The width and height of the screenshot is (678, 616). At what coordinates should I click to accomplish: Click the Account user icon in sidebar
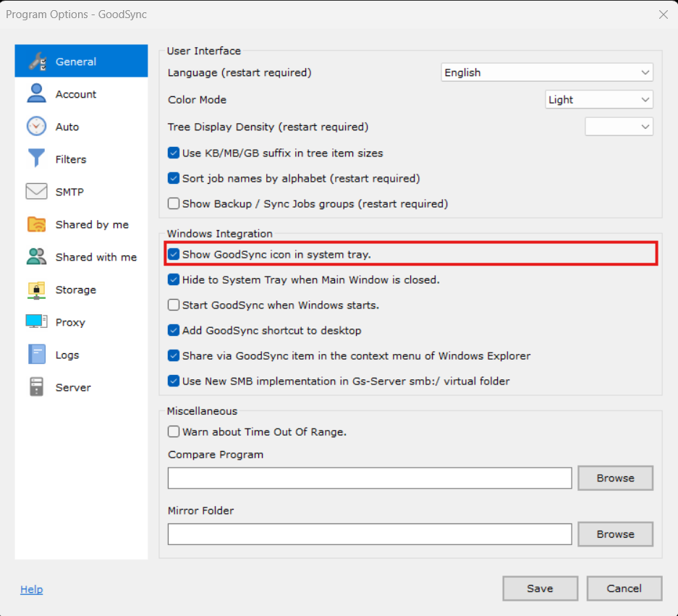[36, 94]
